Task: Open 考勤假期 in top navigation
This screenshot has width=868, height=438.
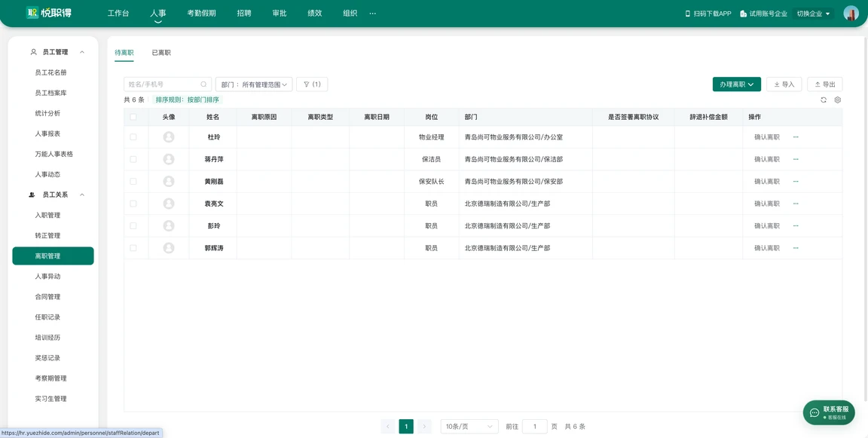Action: point(201,14)
